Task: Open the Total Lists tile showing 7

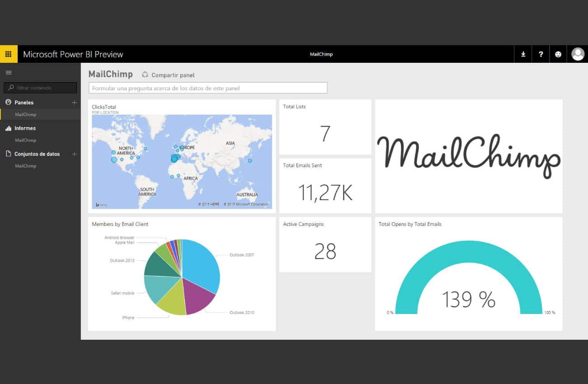Action: tap(325, 127)
